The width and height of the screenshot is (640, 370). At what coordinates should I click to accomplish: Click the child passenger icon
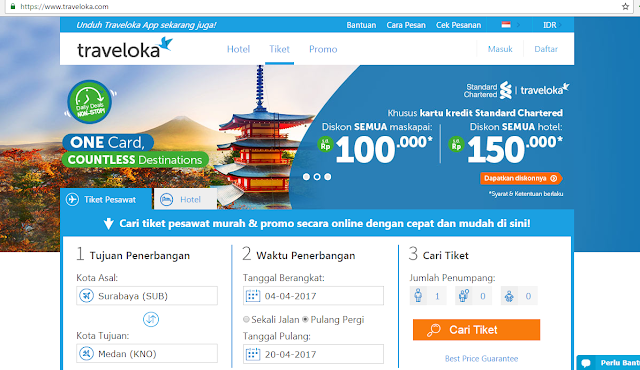coord(463,295)
